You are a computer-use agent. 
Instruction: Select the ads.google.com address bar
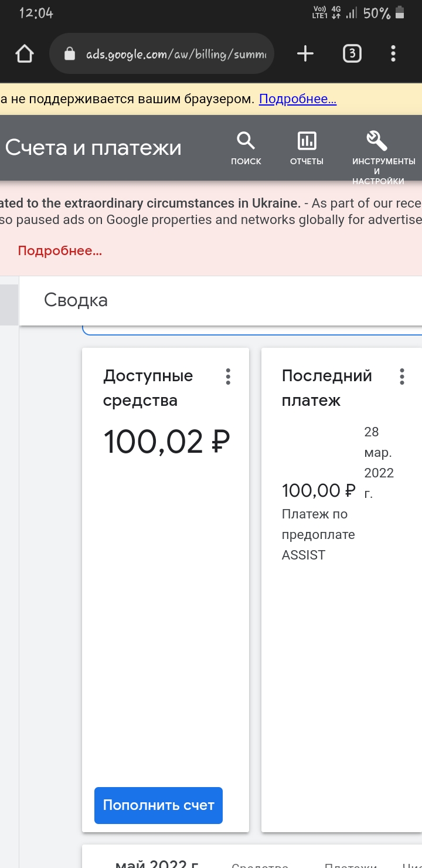pos(162,54)
